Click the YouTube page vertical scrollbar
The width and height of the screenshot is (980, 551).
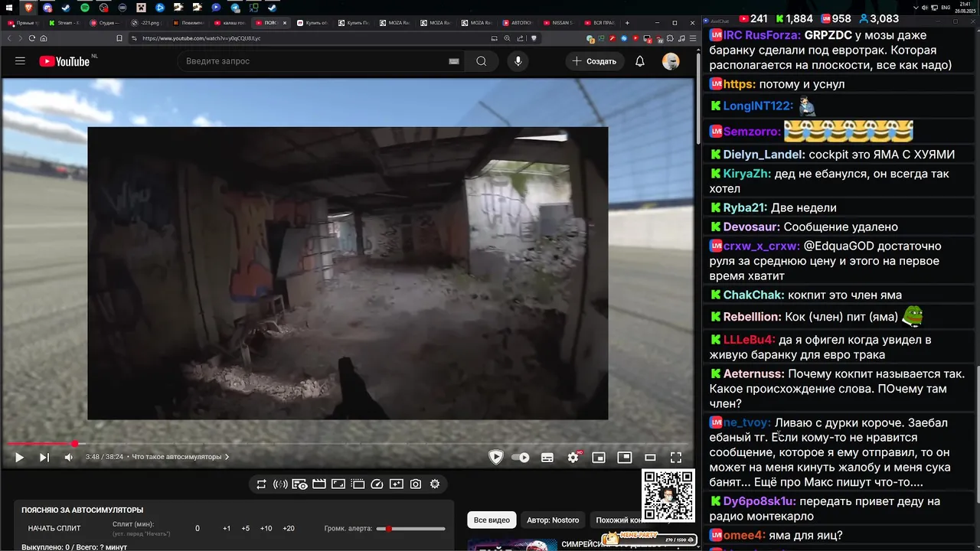(x=698, y=99)
